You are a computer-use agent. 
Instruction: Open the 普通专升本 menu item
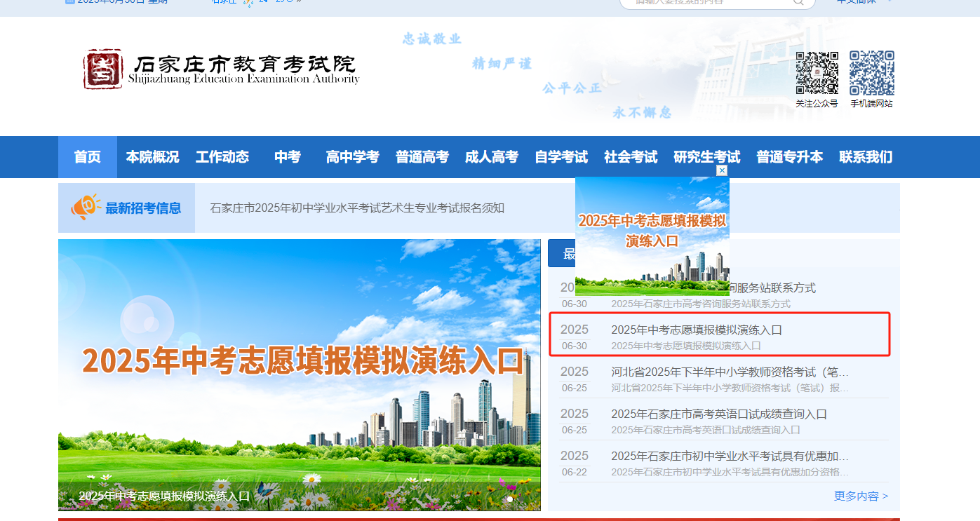789,157
